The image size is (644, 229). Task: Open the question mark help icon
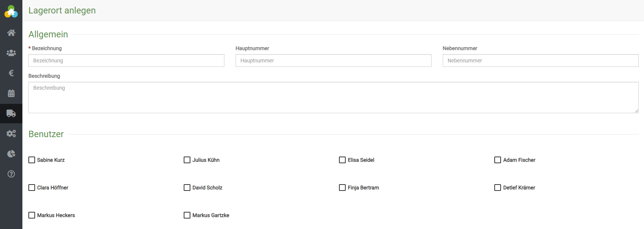[x=11, y=174]
